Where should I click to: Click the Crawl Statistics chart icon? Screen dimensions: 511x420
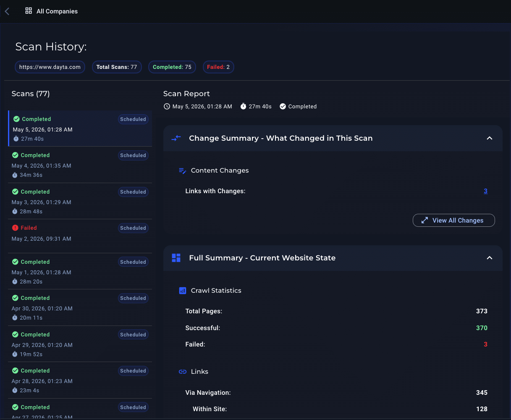[x=183, y=291]
